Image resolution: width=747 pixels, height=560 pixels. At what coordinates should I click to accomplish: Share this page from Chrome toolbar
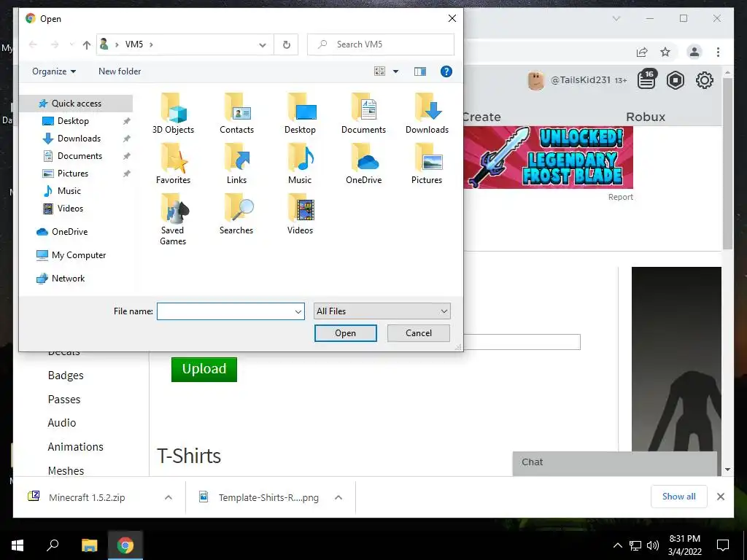pos(642,52)
